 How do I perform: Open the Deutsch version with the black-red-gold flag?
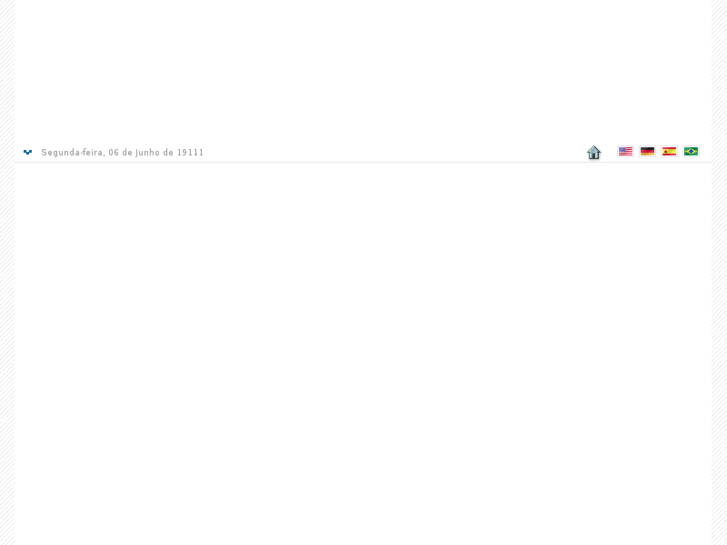[x=647, y=151]
